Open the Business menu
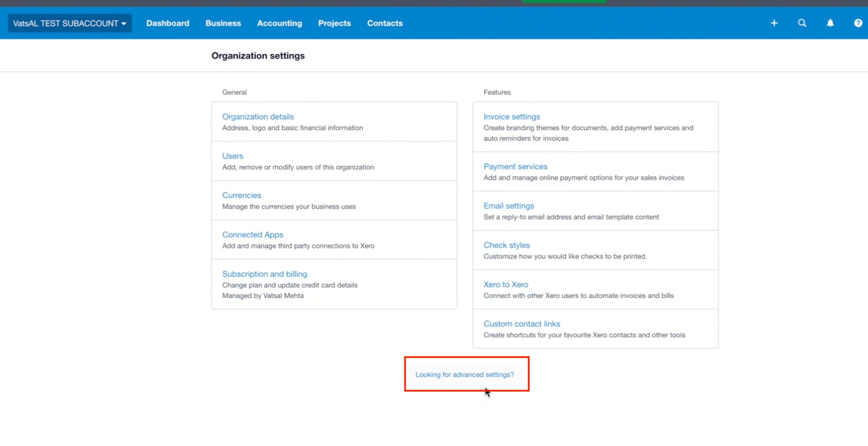The height and width of the screenshot is (446, 868). click(x=223, y=23)
